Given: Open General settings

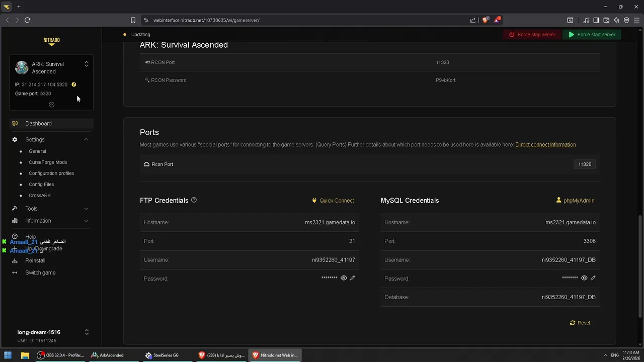Looking at the screenshot, I should coord(37,151).
